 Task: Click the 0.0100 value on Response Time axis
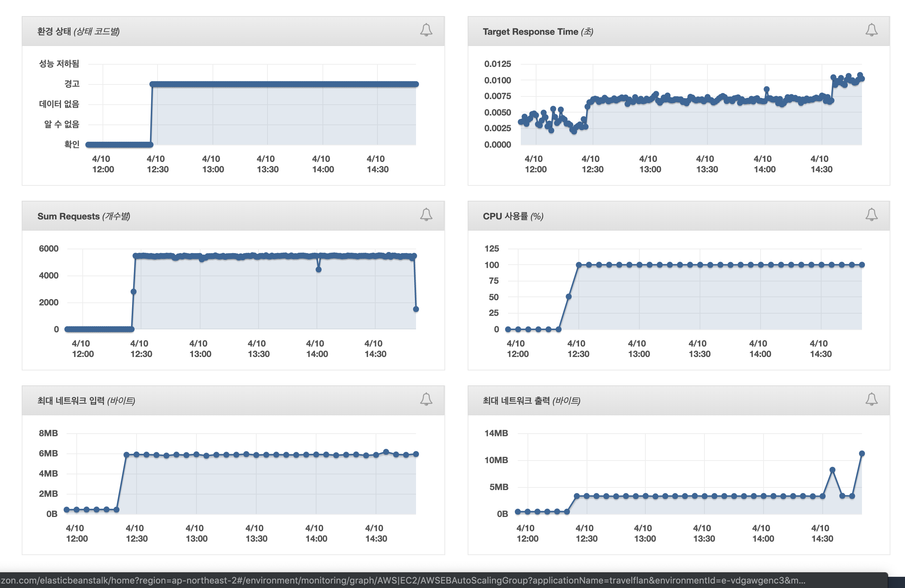[x=497, y=80]
